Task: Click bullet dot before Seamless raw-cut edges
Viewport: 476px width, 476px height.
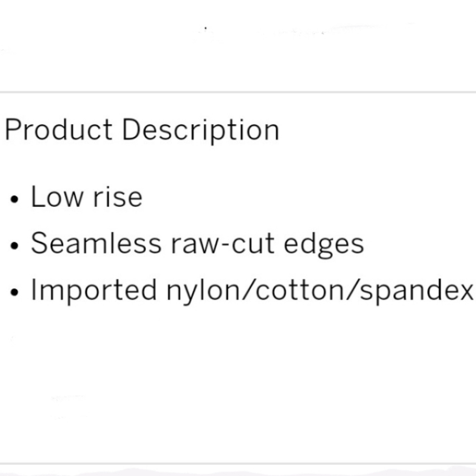Action: [14, 246]
